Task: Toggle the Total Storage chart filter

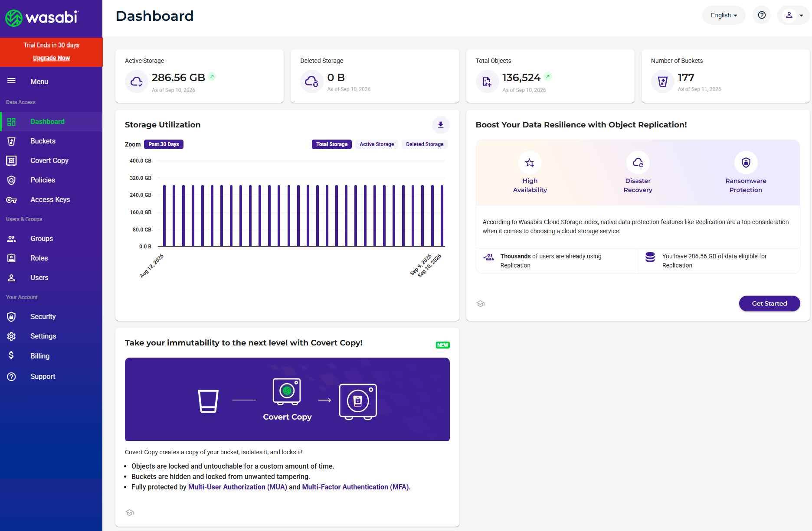Action: tap(332, 144)
